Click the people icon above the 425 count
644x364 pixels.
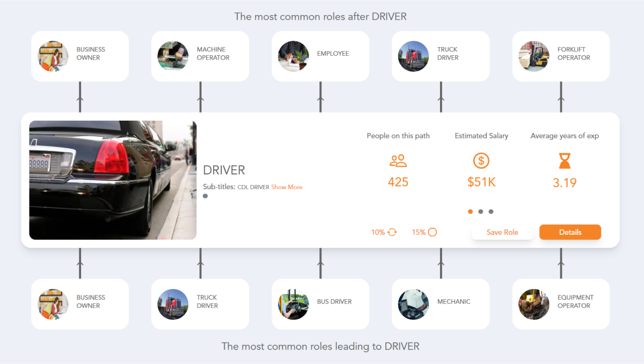click(x=398, y=160)
